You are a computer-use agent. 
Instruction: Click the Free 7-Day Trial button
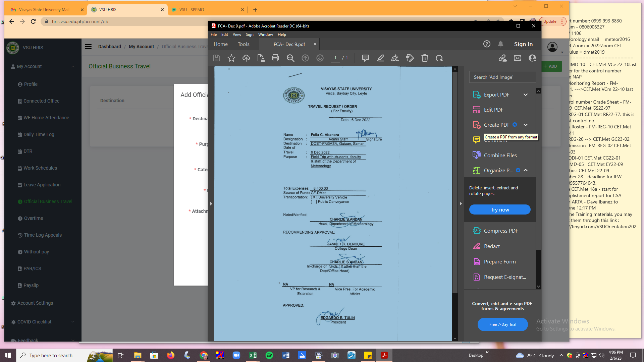pyautogui.click(x=502, y=324)
